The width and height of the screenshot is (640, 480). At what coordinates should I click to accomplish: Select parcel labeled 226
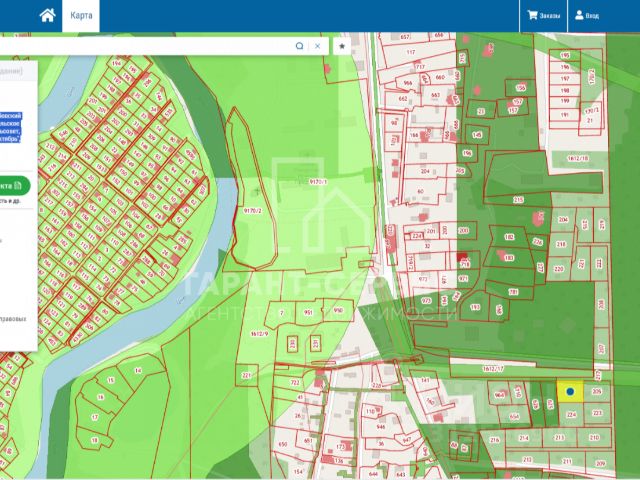[x=538, y=242]
